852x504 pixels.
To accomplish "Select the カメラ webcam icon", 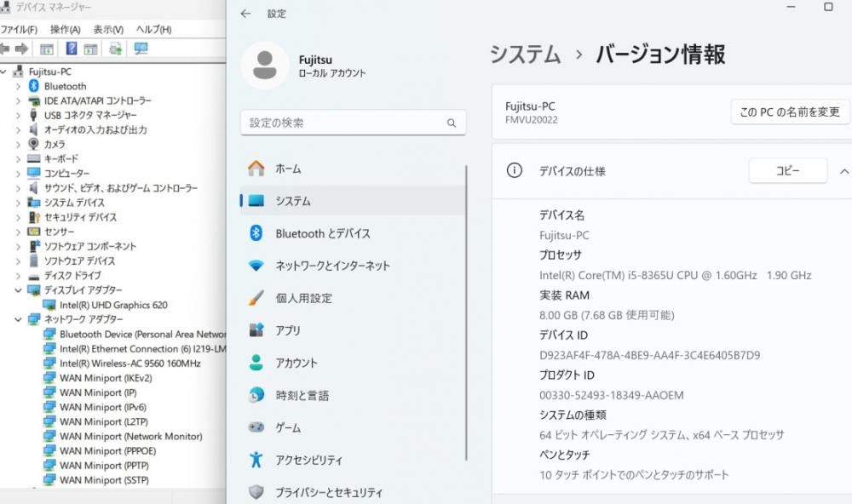I will coord(34,144).
